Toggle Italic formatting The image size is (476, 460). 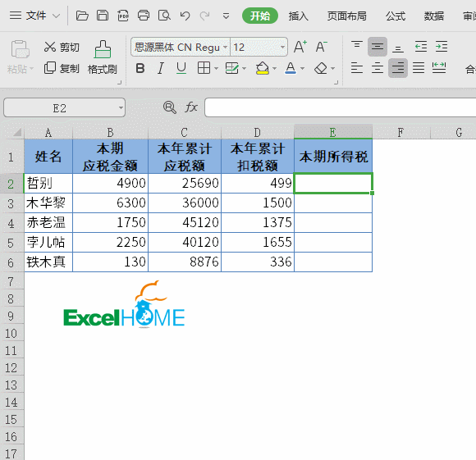pos(161,68)
